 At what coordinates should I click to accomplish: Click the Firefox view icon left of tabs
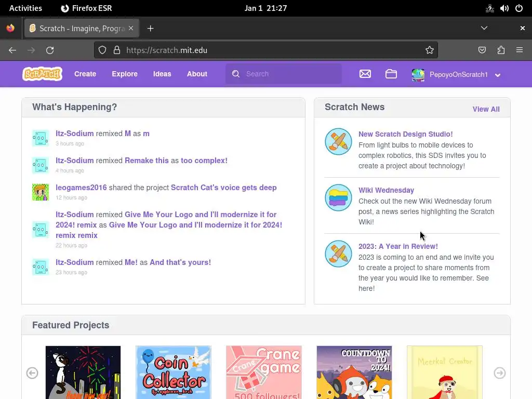point(10,28)
